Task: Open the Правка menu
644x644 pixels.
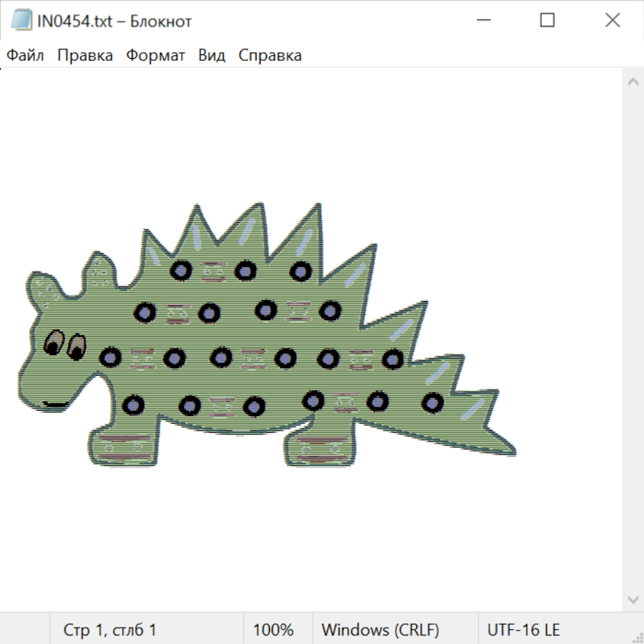Action: 85,55
